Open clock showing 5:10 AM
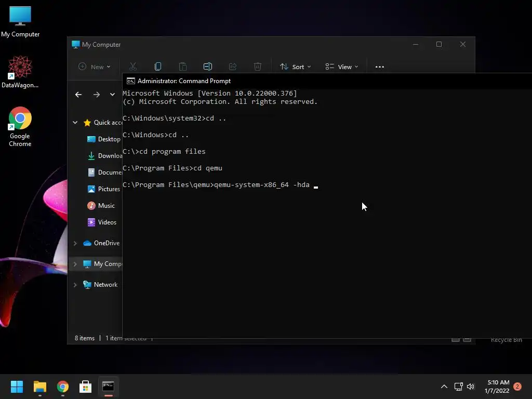 pos(497,387)
